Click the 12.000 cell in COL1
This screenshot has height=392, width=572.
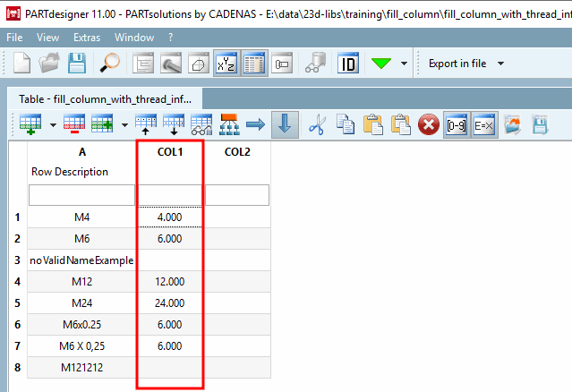[170, 282]
